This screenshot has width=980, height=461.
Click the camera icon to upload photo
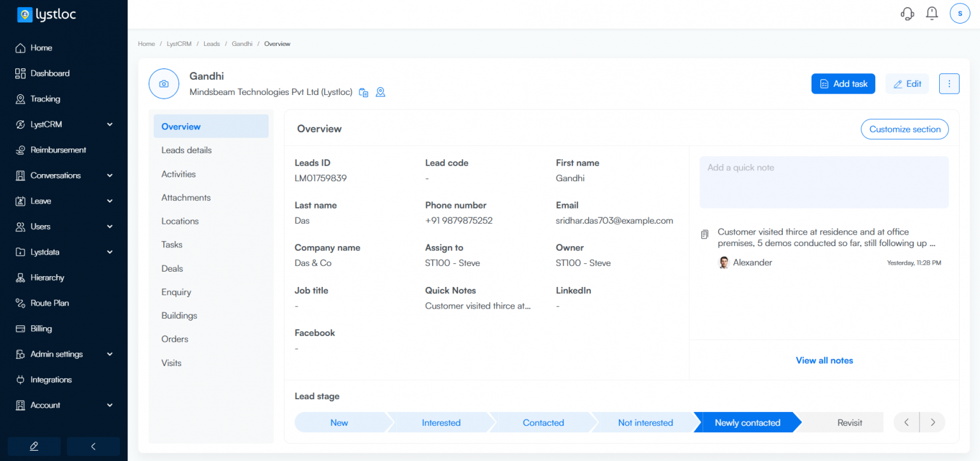point(164,84)
